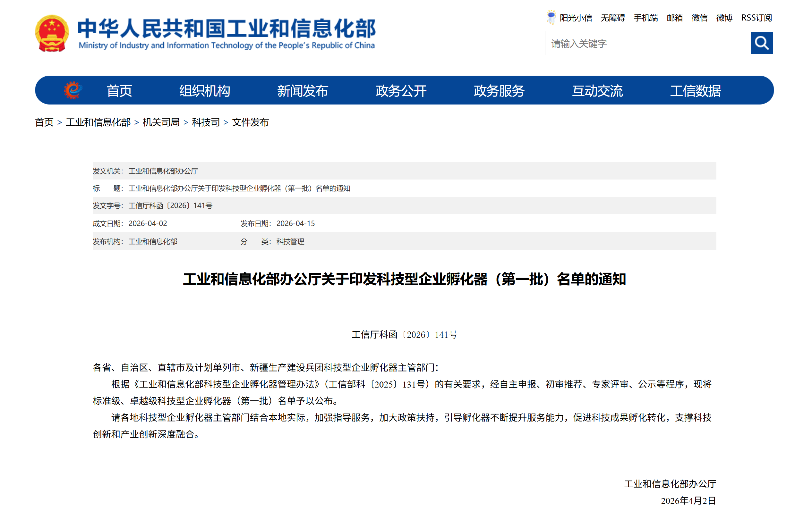The image size is (812, 519).
Task: Select 互动交流 in the navigation bar
Action: [597, 91]
